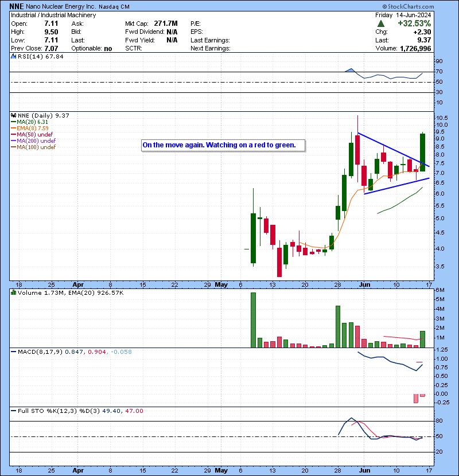Click the MA(20) 6.31 legend entry
Screen dimensions: 459x476
(29, 122)
